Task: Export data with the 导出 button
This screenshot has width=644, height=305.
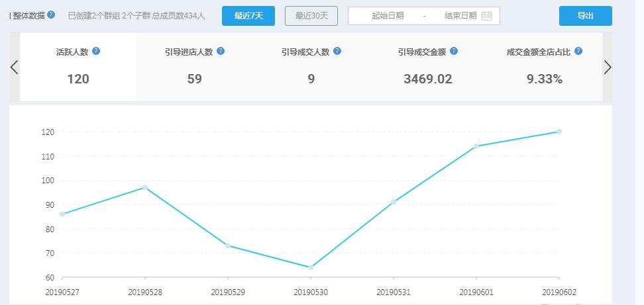Action: [585, 16]
